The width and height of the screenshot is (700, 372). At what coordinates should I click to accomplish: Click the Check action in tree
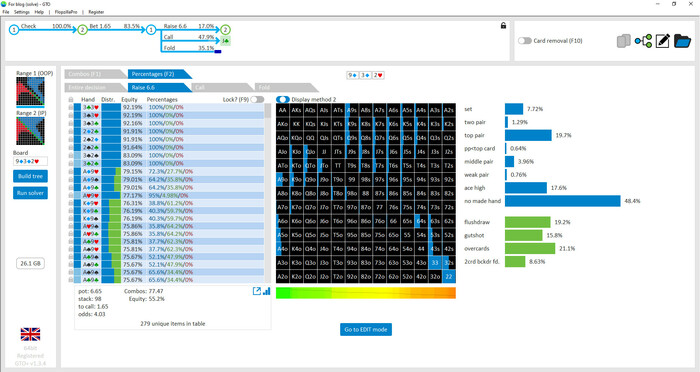point(28,26)
